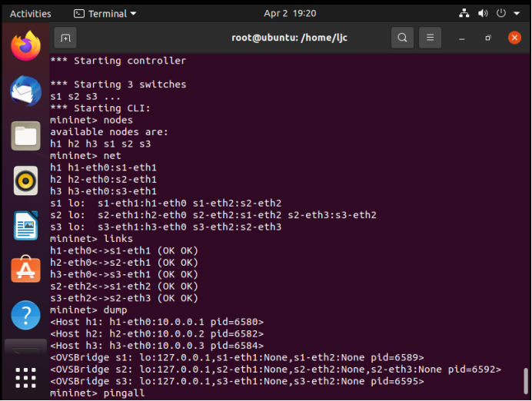Click the title 'root@ubuntu: /home/ljc'
The image size is (532, 401).
point(289,38)
